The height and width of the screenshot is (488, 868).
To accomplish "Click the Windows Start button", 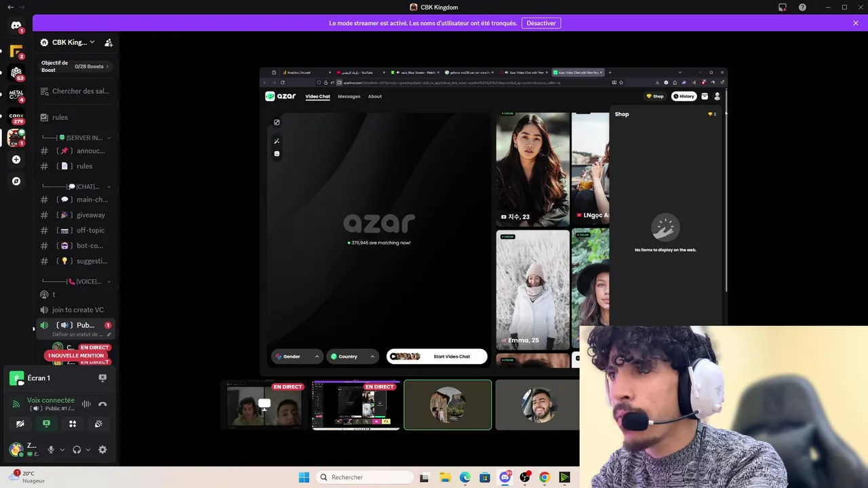I will (304, 477).
